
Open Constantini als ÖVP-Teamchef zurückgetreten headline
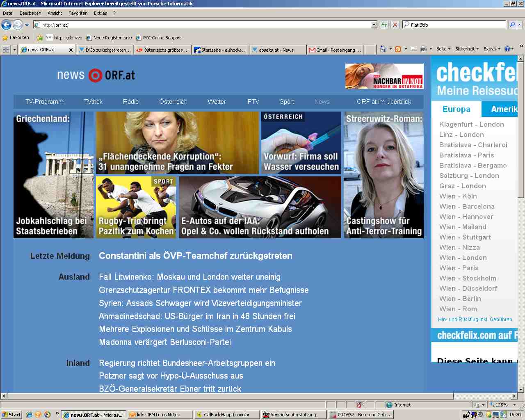[x=196, y=256]
